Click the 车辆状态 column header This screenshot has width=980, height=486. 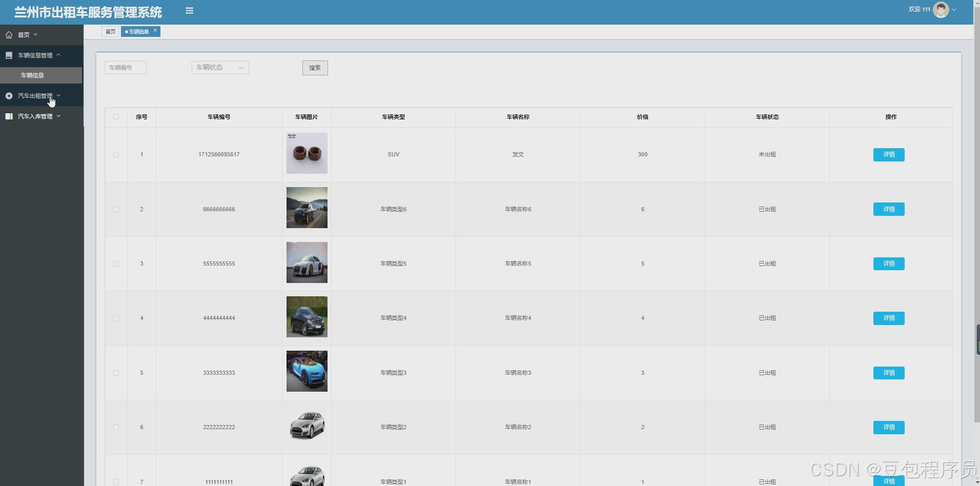[767, 117]
